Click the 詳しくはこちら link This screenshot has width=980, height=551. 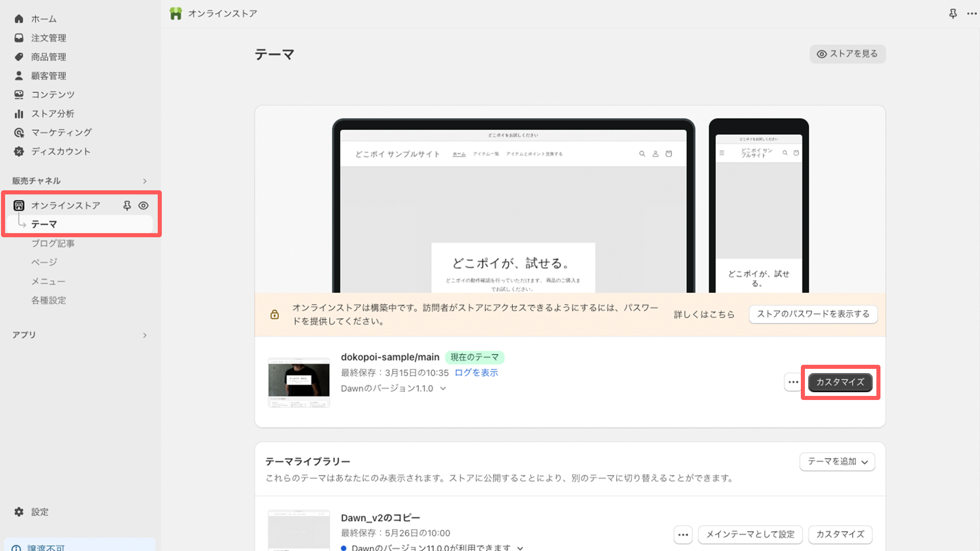pos(704,314)
